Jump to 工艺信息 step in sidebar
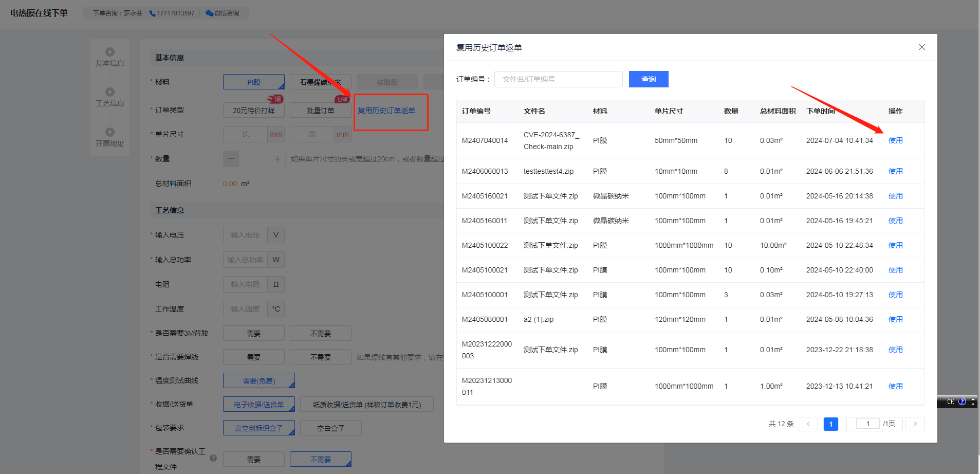 [x=110, y=97]
